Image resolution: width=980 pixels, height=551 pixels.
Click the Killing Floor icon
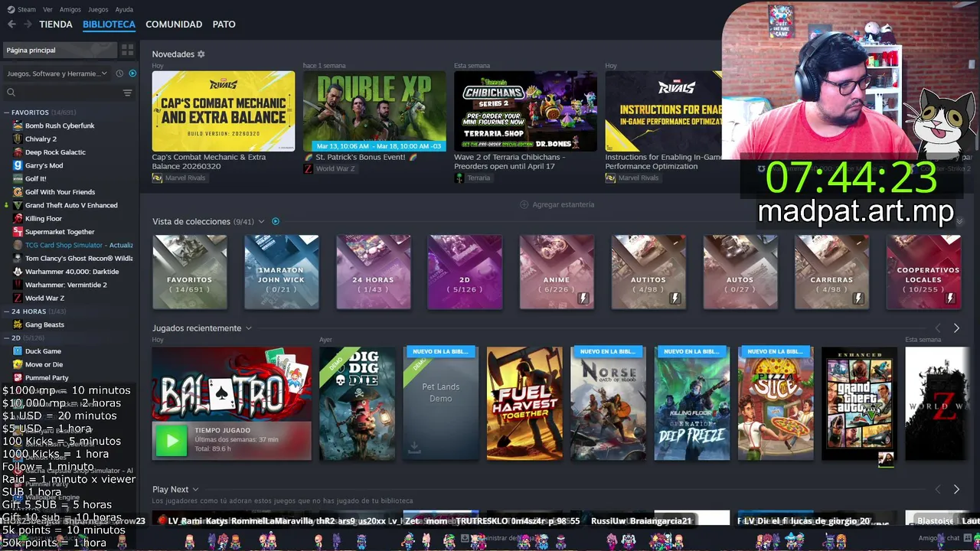18,218
